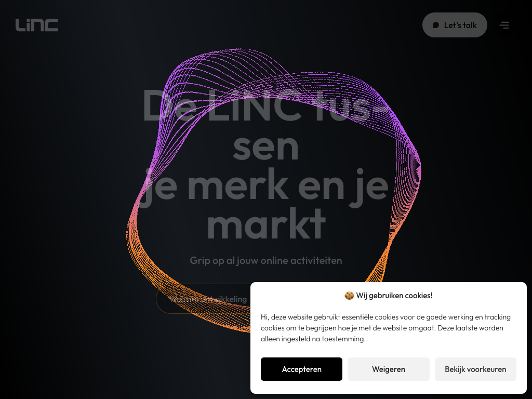Click the LINC logo
The image size is (532, 399).
click(37, 25)
